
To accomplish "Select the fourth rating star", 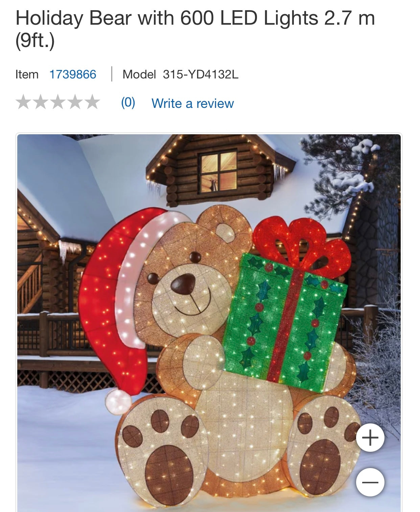I will [75, 102].
